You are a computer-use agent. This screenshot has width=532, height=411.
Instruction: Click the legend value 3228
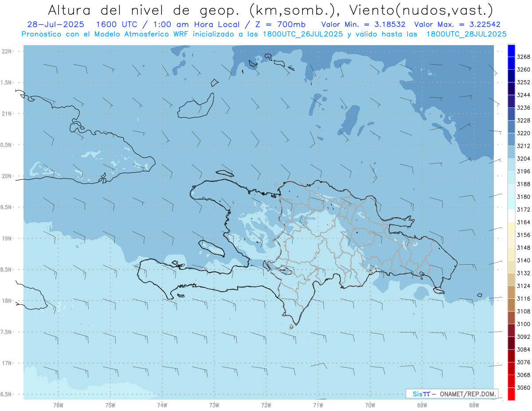point(523,121)
